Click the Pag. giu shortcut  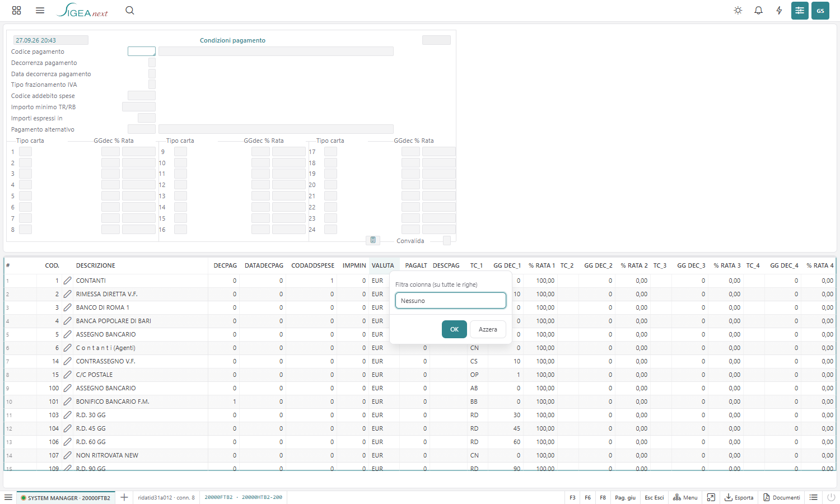pos(625,497)
